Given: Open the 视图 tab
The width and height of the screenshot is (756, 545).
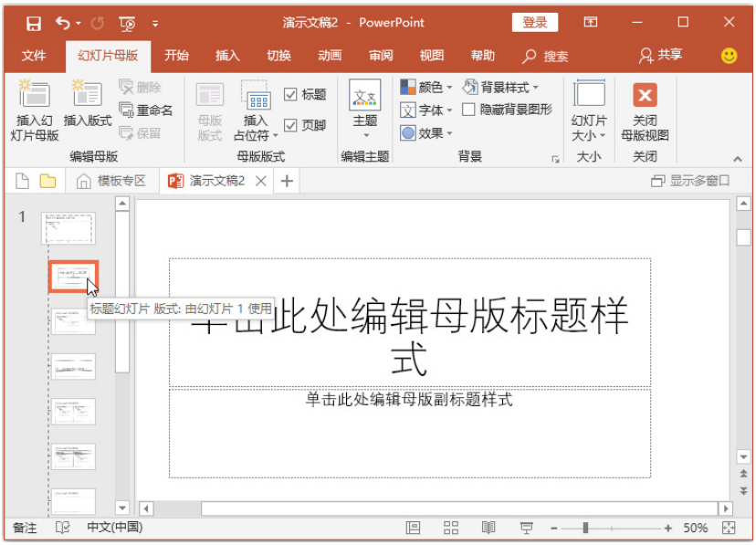Looking at the screenshot, I should [x=432, y=56].
